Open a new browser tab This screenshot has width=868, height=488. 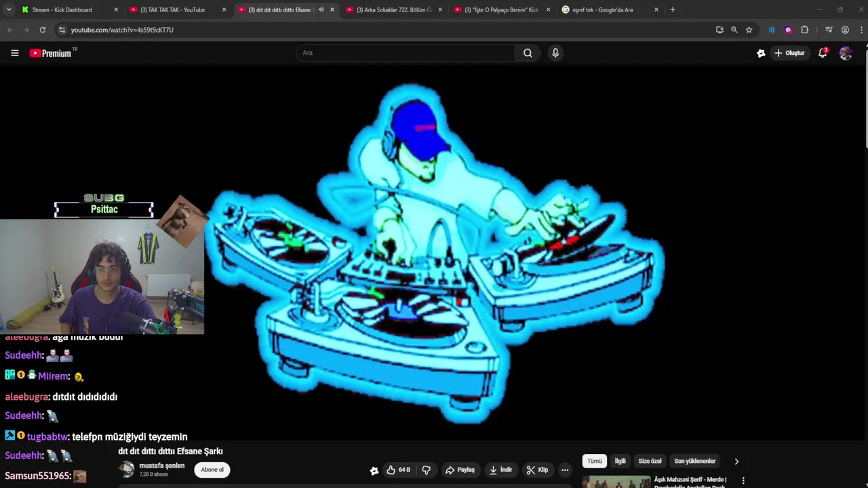(673, 9)
